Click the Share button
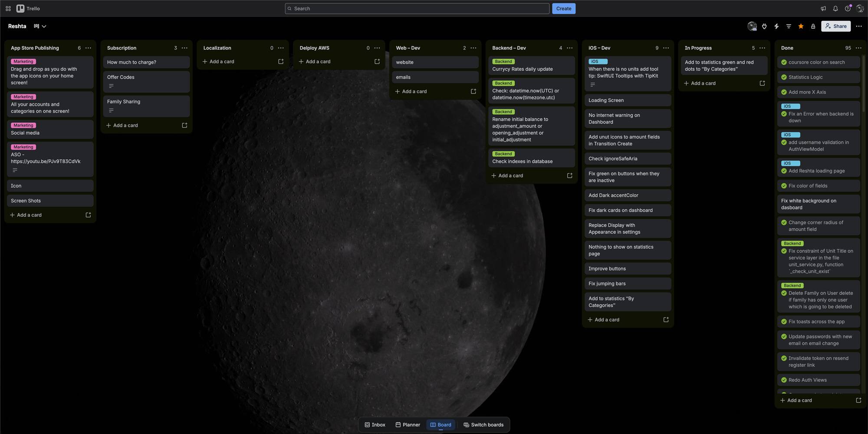The image size is (868, 434). [x=836, y=26]
